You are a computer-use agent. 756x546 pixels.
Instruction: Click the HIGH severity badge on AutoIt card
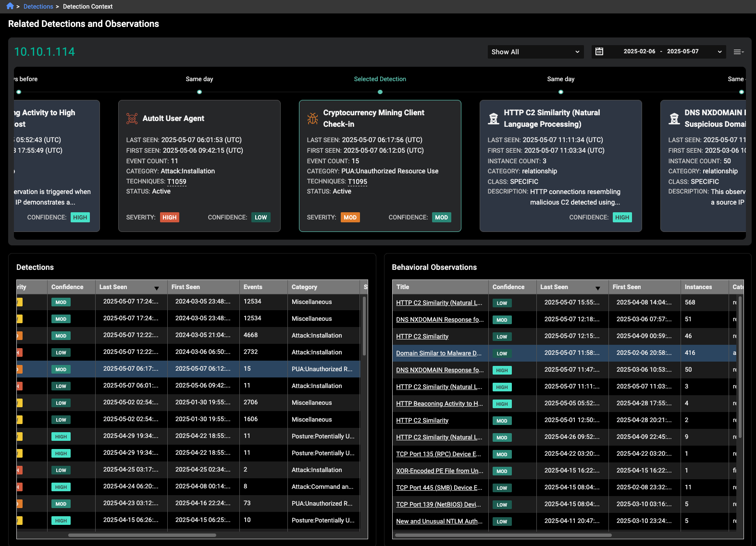point(169,218)
